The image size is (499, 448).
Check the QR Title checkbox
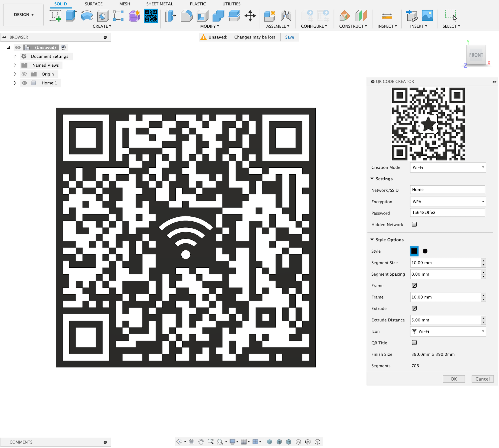tap(414, 342)
